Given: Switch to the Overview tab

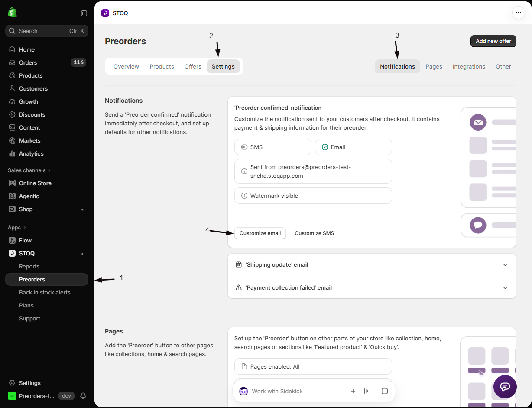Looking at the screenshot, I should pyautogui.click(x=126, y=66).
